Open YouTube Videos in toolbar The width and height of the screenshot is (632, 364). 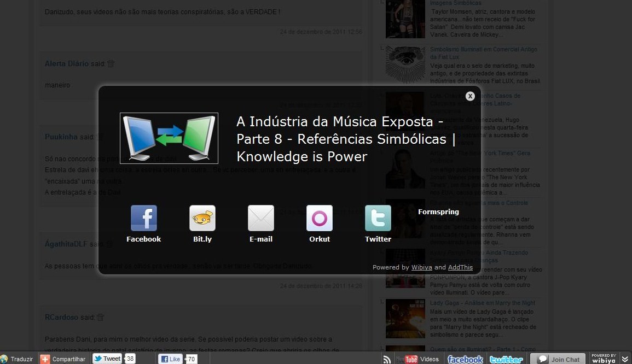point(418,359)
